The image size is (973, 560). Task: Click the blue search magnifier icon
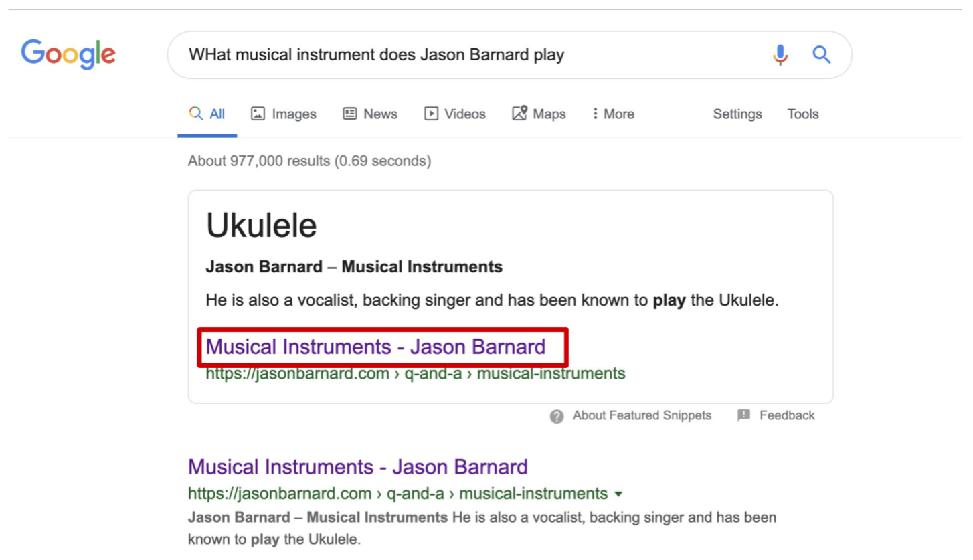(x=821, y=55)
